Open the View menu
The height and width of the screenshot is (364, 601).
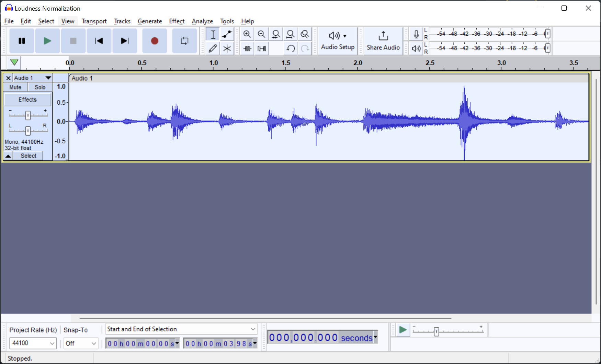point(68,21)
